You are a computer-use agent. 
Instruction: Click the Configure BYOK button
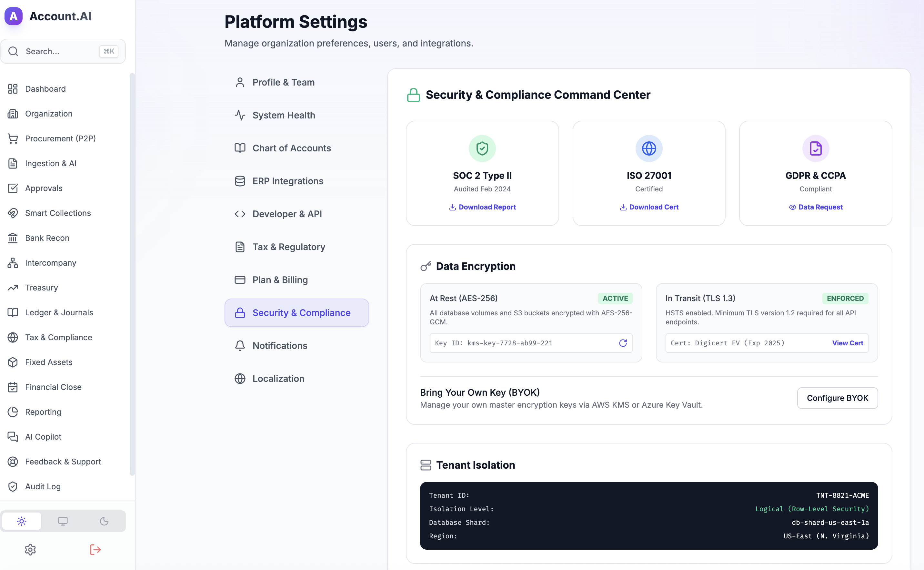(x=837, y=398)
